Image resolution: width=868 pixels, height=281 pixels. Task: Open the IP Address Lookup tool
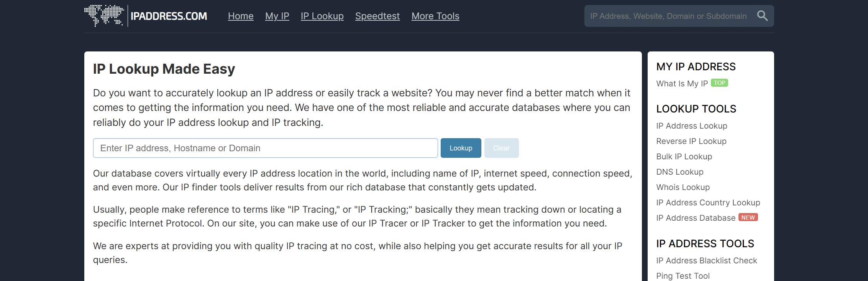[691, 126]
